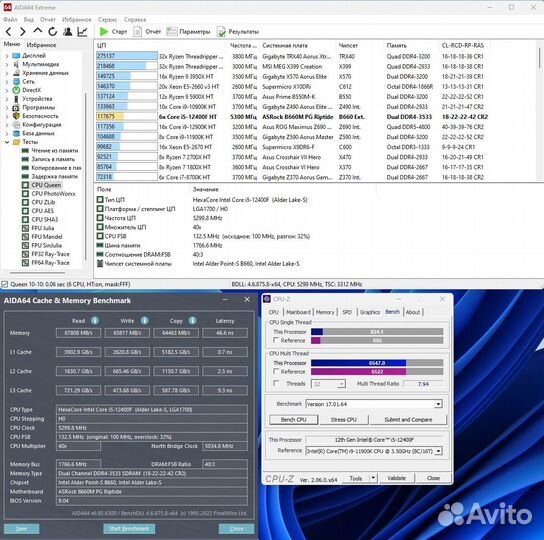Click the highlighted 117675 score bar

[127, 117]
